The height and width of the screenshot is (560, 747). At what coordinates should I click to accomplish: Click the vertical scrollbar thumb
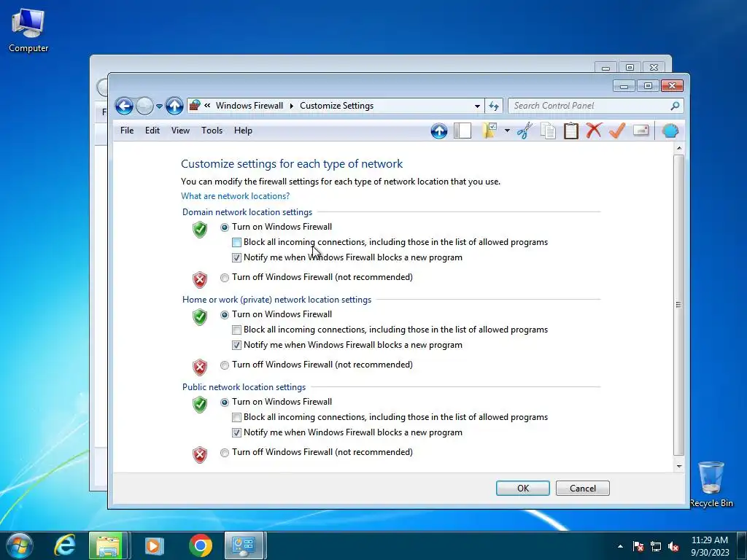(679, 305)
